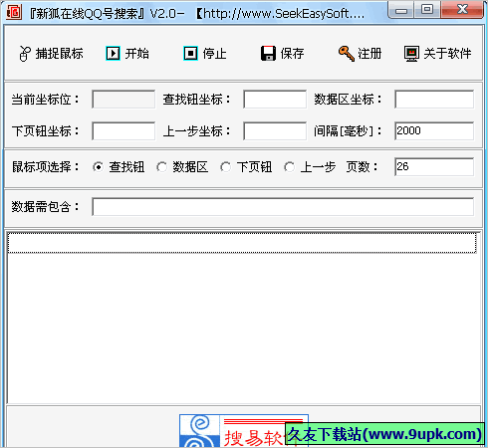Focus the 上一步坐标 text box
Viewport: 488px width, 448px height.
275,131
